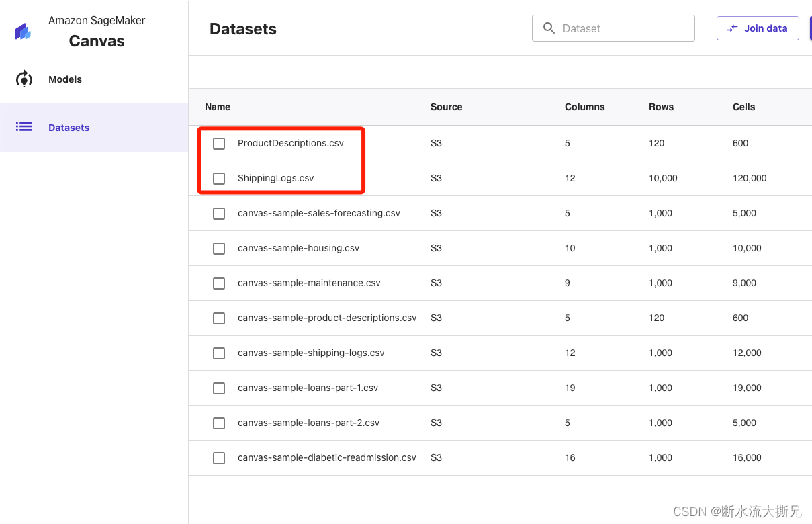Click the Join data button
Image resolution: width=812 pixels, height=524 pixels.
pyautogui.click(x=758, y=28)
